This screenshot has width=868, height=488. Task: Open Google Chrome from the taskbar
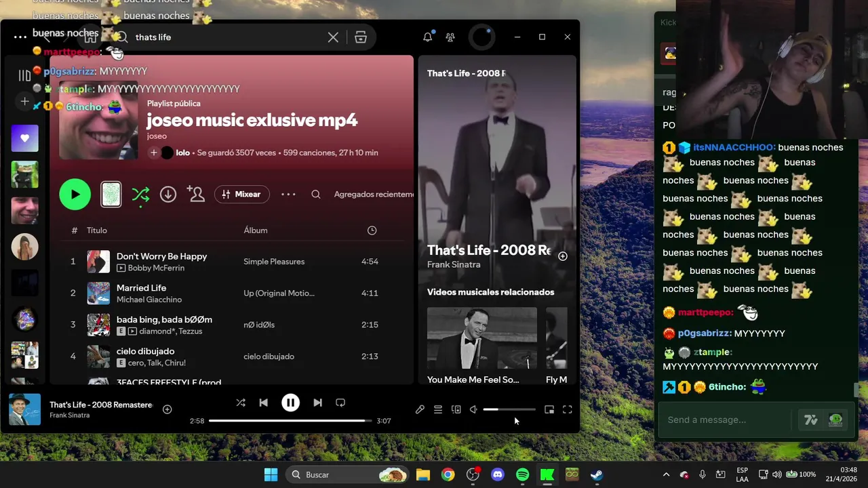click(x=448, y=474)
